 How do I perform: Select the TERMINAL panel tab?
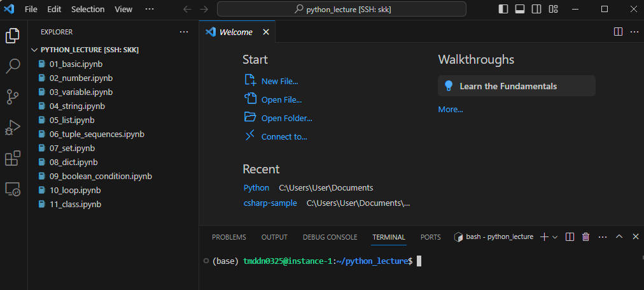point(389,237)
